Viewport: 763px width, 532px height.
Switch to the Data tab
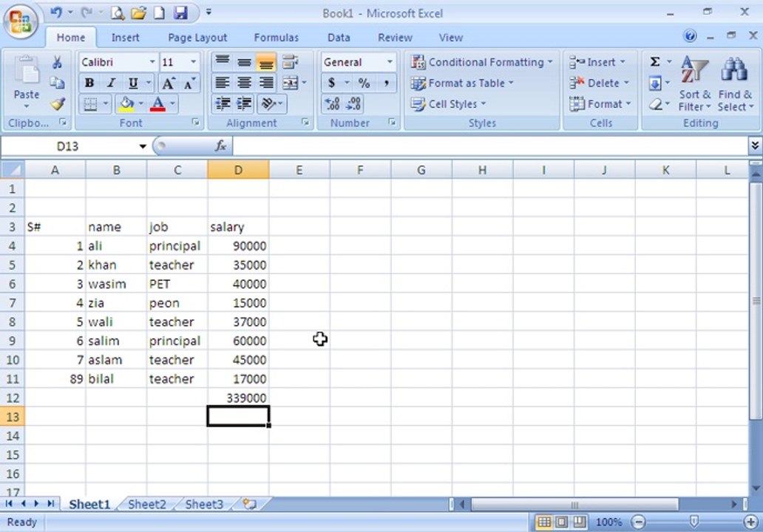(339, 38)
